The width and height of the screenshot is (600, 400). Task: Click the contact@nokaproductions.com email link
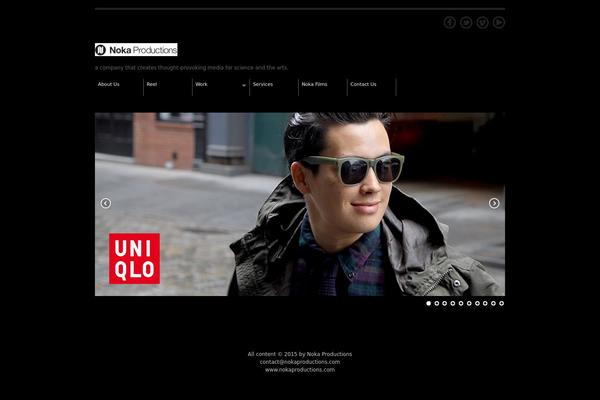point(300,362)
